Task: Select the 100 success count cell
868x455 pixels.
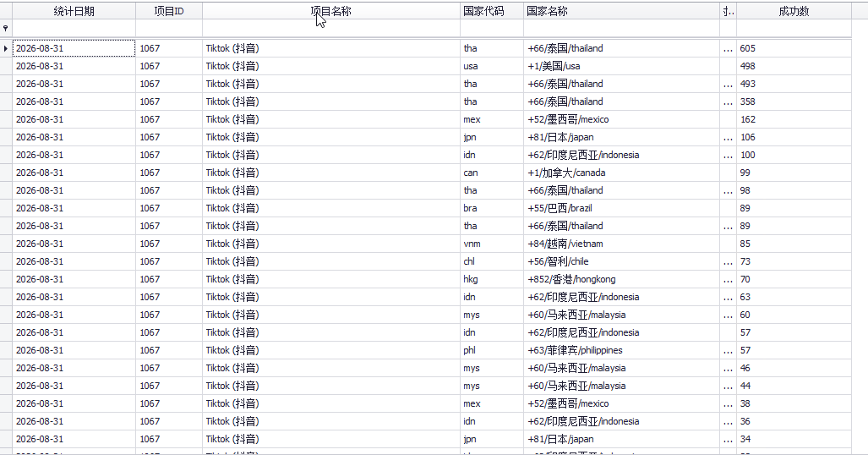Action: (794, 155)
